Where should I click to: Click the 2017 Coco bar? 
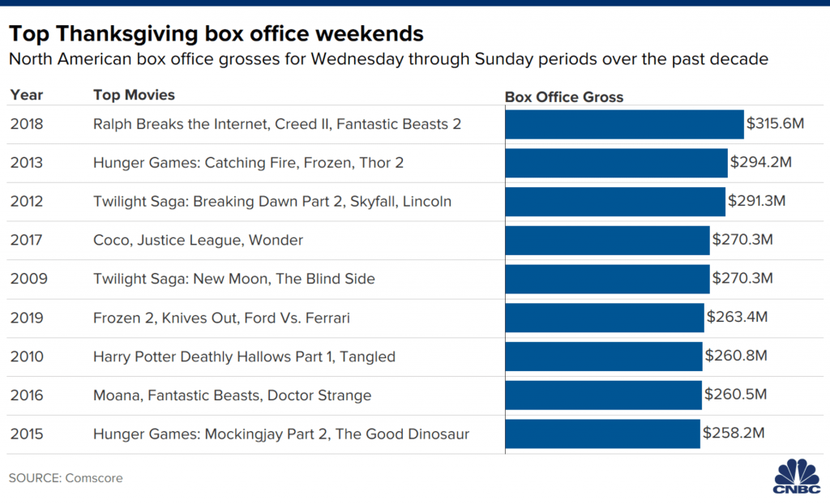pos(608,241)
